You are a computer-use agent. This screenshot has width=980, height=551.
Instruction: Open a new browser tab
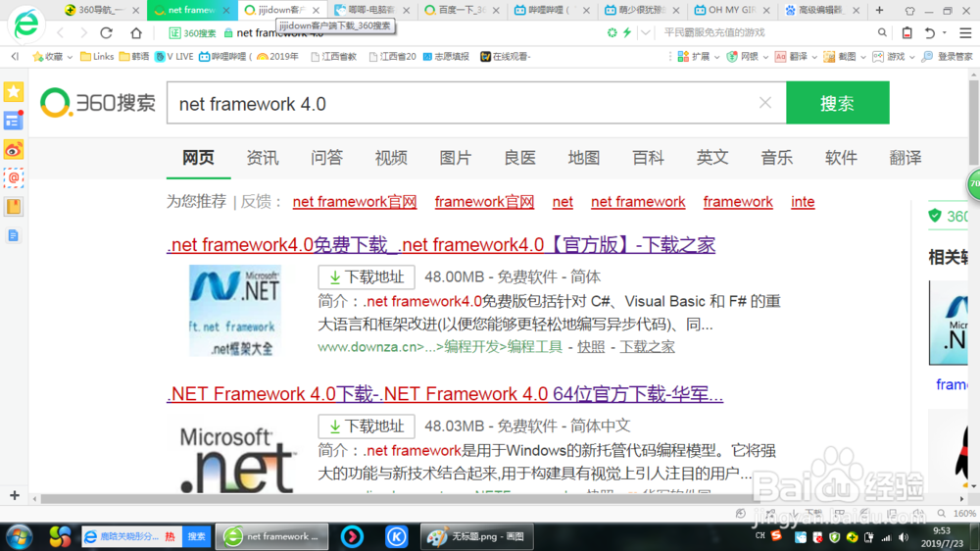[x=879, y=10]
